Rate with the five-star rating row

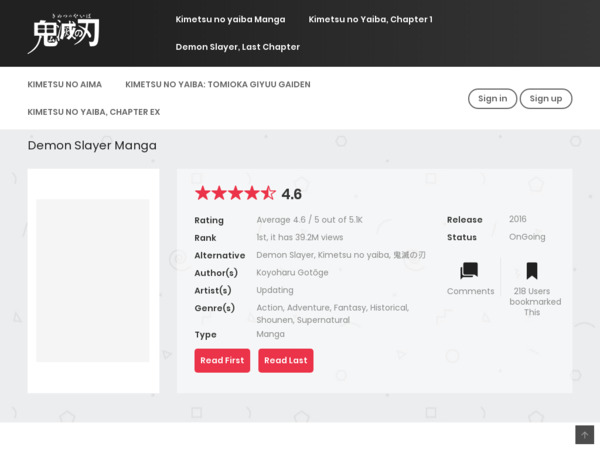point(235,193)
